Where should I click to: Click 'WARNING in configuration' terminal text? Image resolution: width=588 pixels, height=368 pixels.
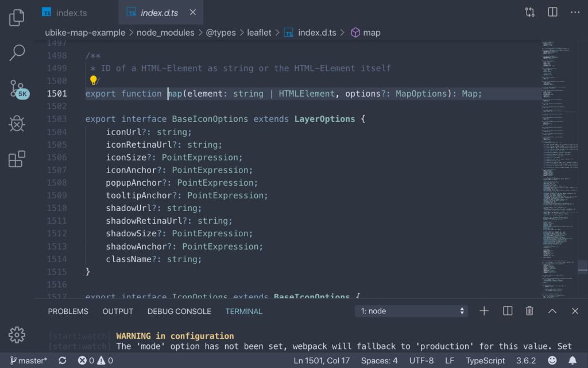(175, 336)
